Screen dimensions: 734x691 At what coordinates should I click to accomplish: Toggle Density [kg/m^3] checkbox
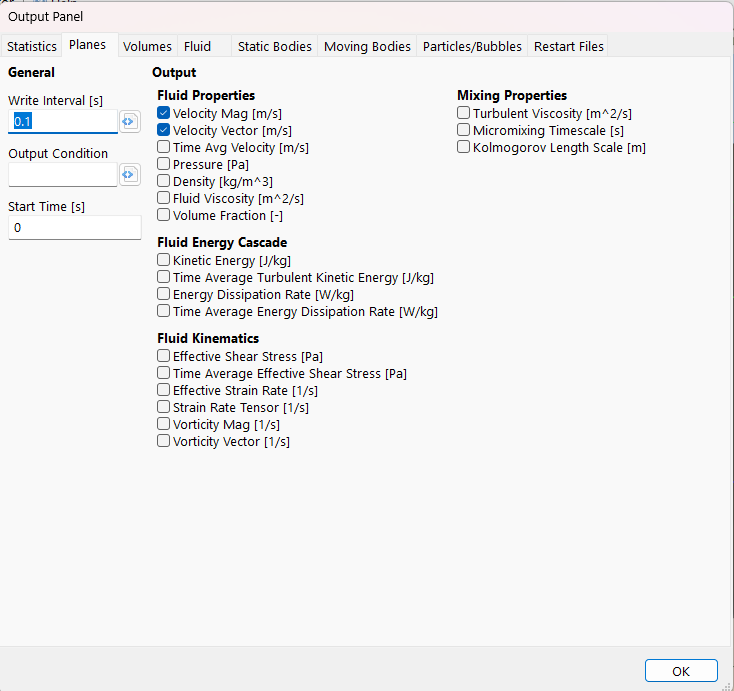pos(164,182)
